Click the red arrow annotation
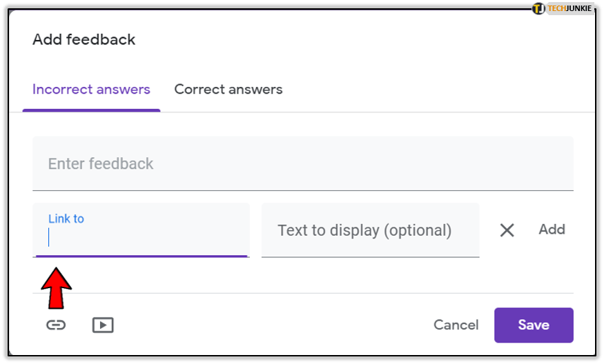The image size is (604, 364). (x=57, y=288)
